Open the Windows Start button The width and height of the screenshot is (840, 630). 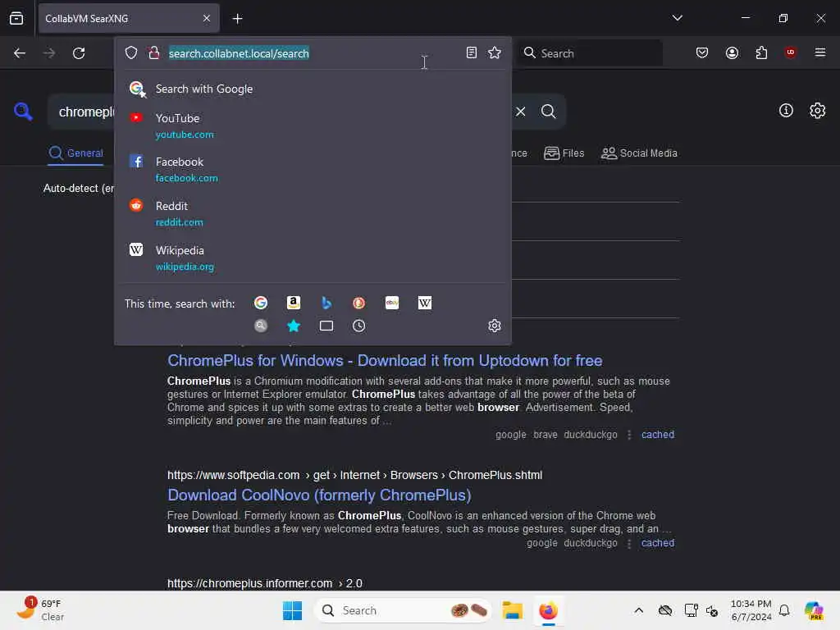coord(292,610)
